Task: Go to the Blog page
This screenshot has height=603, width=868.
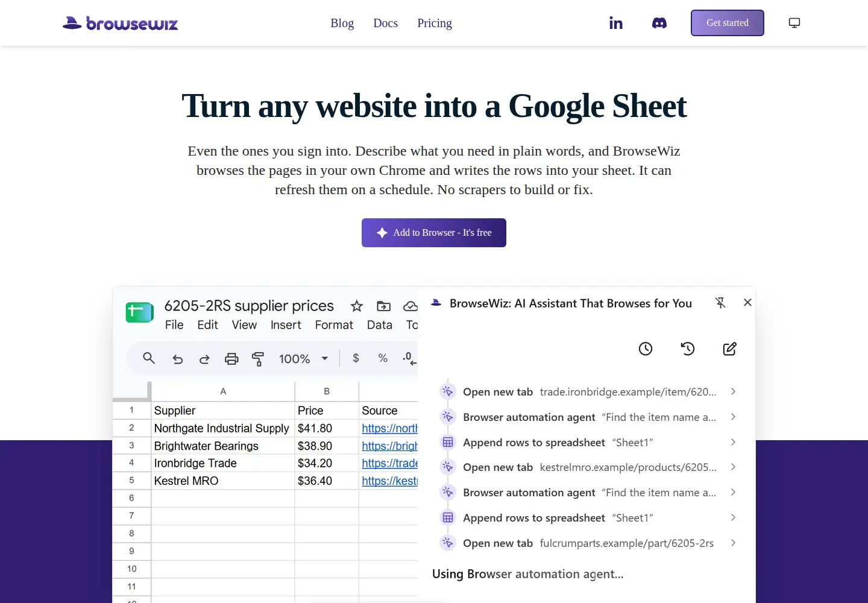Action: click(x=342, y=23)
